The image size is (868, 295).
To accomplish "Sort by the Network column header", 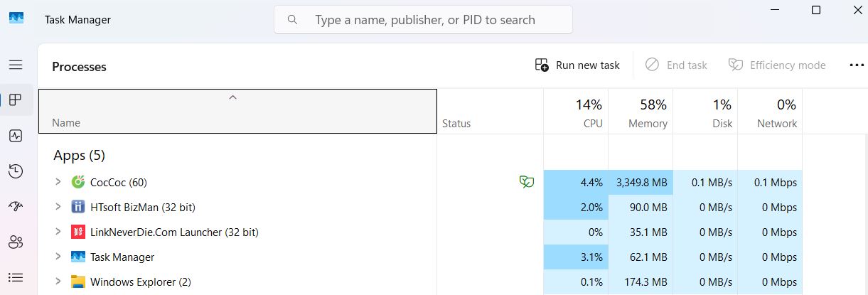I will pos(770,111).
